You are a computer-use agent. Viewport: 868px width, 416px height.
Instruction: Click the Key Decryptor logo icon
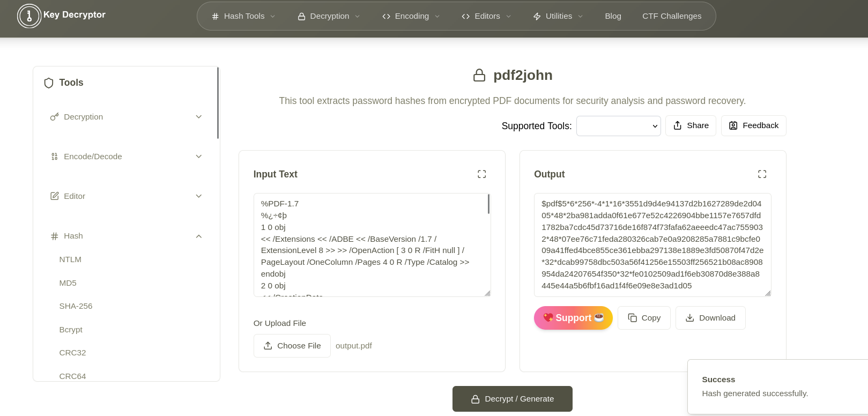(x=29, y=16)
